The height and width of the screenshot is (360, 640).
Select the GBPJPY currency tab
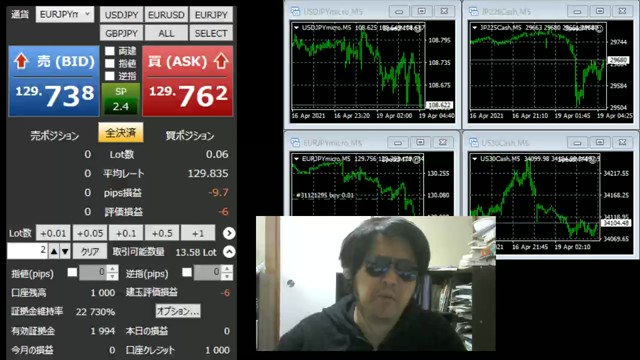pos(121,33)
